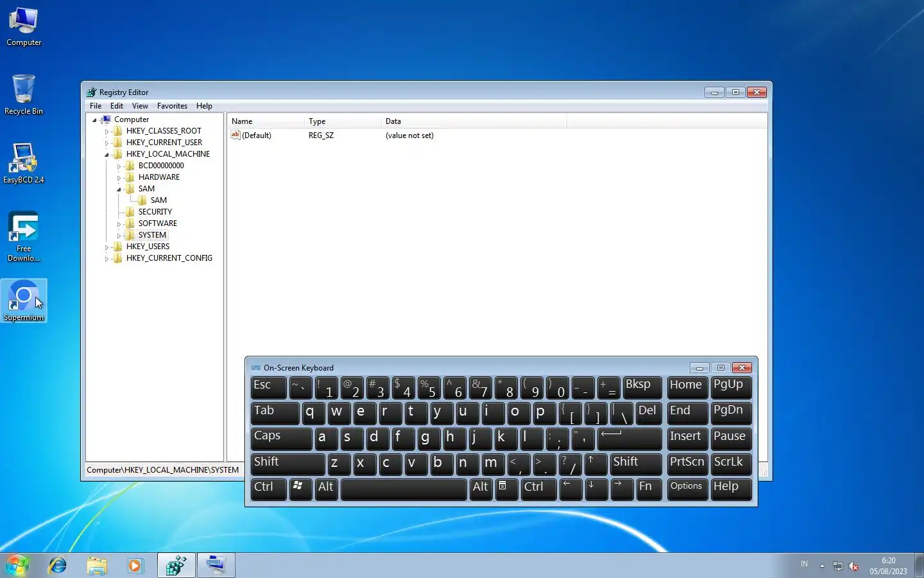Open the clock showing 6:20

(888, 566)
